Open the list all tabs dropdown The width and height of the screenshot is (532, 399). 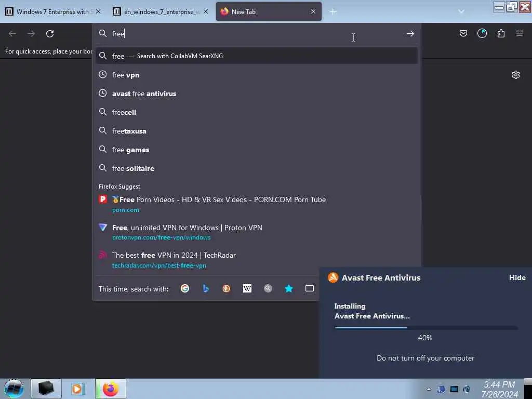point(461,11)
